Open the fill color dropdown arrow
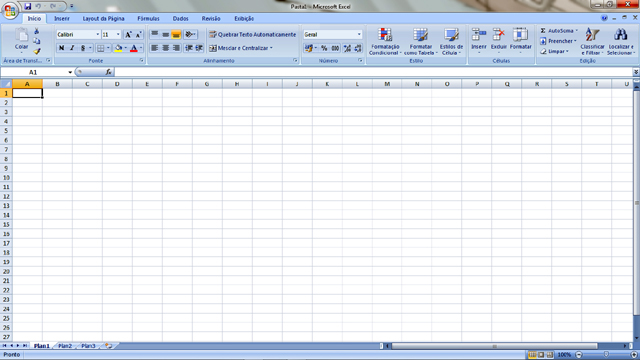The height and width of the screenshot is (360, 640). click(x=125, y=48)
